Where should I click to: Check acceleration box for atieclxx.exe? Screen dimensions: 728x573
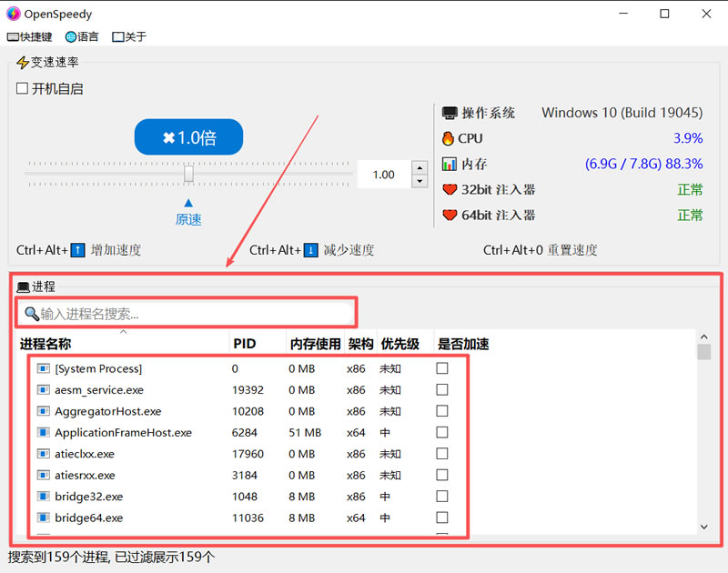(x=442, y=454)
